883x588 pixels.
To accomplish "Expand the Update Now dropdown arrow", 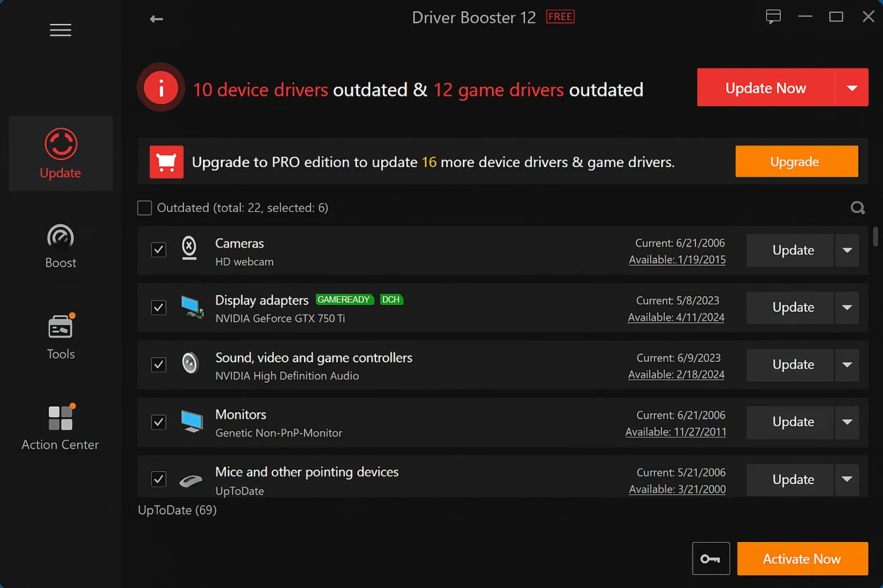I will [851, 88].
